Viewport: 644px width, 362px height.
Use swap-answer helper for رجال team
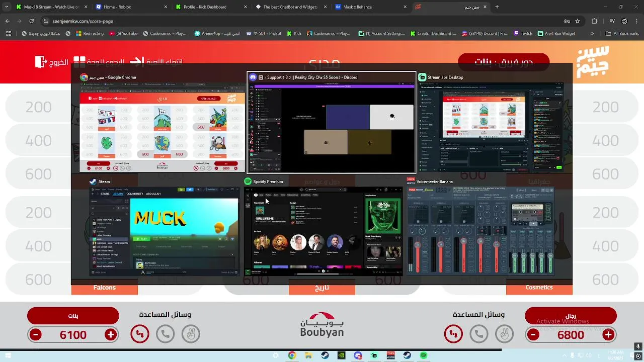(x=453, y=334)
